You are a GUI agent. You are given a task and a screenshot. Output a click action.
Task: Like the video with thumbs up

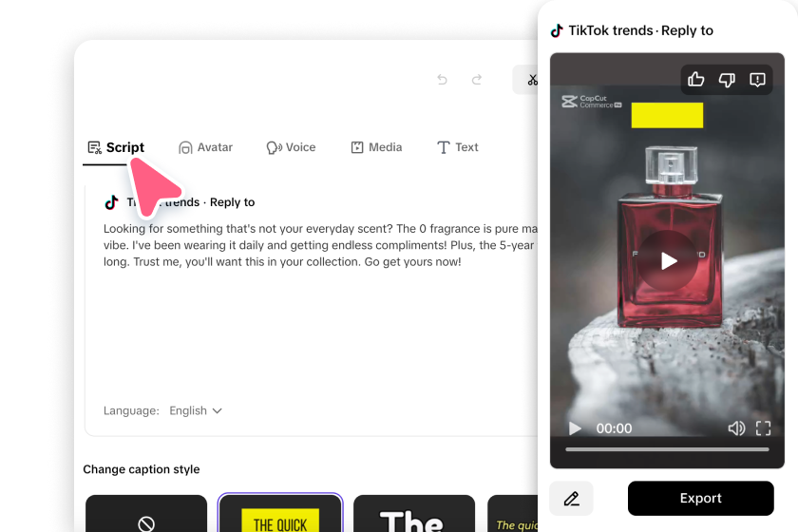coord(695,80)
